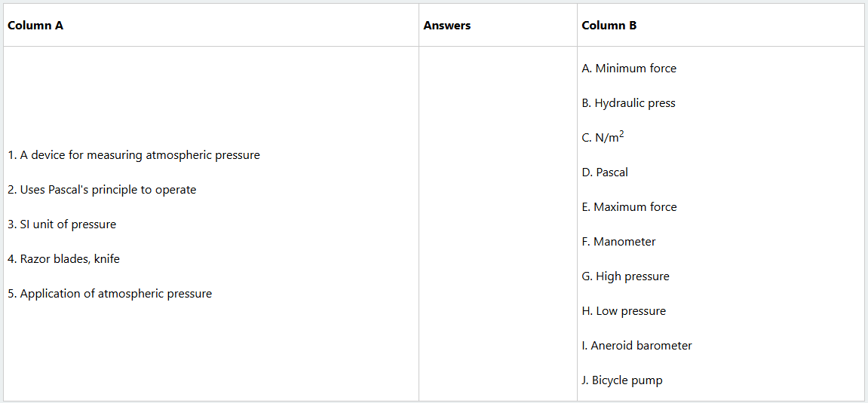The height and width of the screenshot is (403, 868).
Task: Choose option G High pressure
Action: (625, 276)
